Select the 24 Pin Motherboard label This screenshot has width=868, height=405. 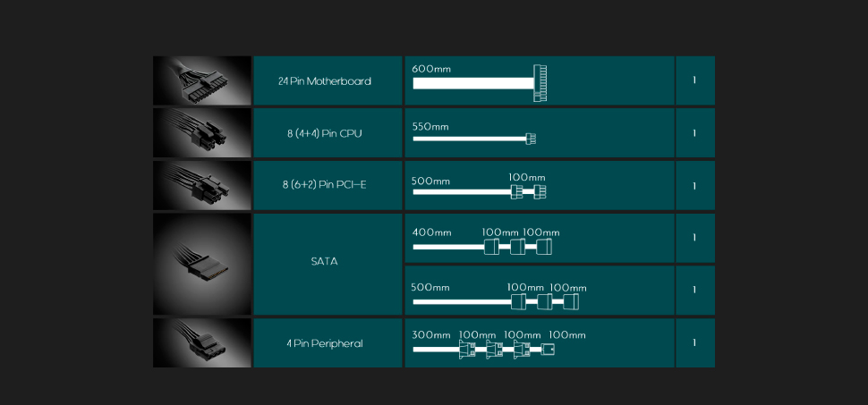click(x=324, y=81)
